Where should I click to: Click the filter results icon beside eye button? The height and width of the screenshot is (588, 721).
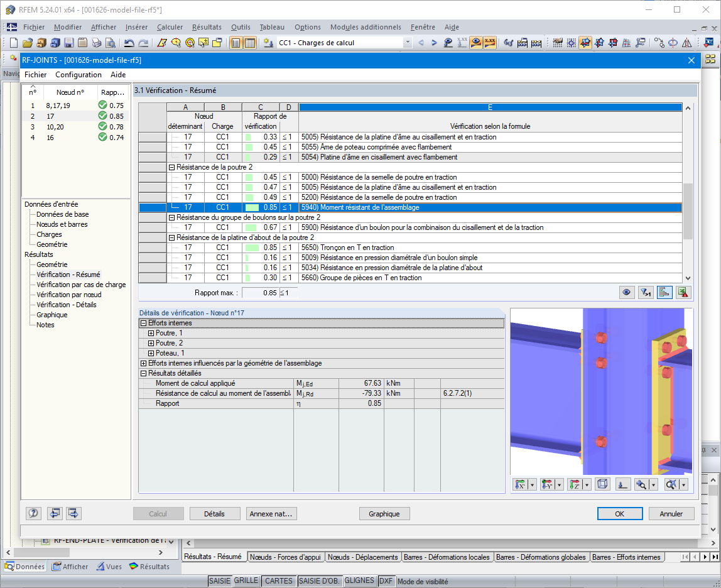[646, 293]
